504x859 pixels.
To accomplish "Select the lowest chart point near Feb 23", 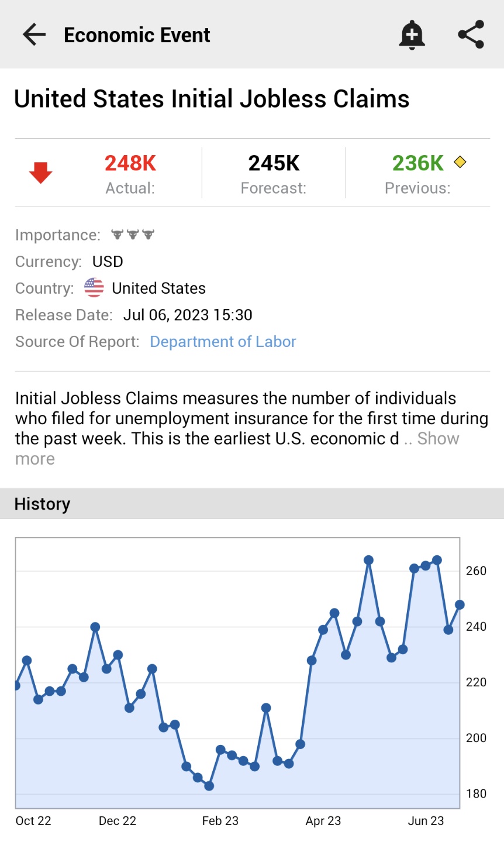I will (x=209, y=786).
